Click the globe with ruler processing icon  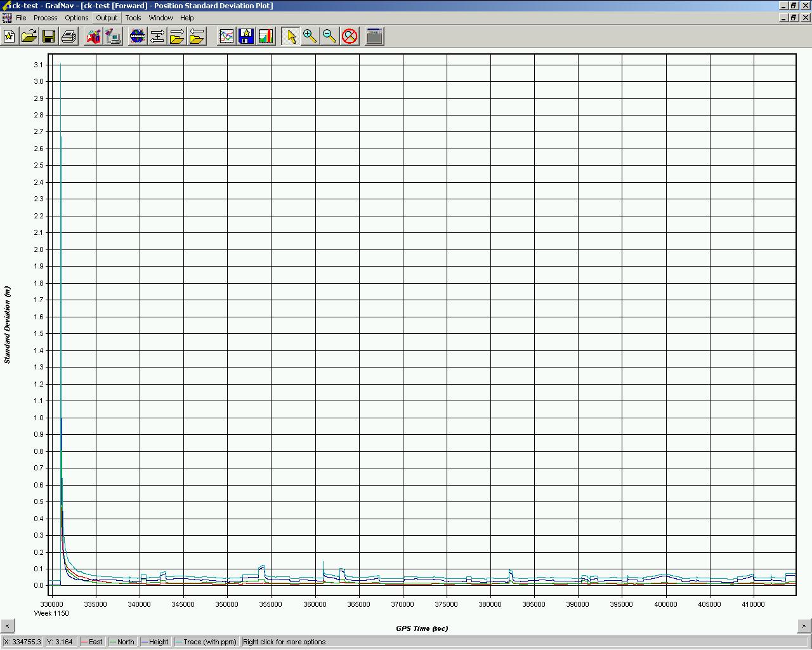(138, 36)
